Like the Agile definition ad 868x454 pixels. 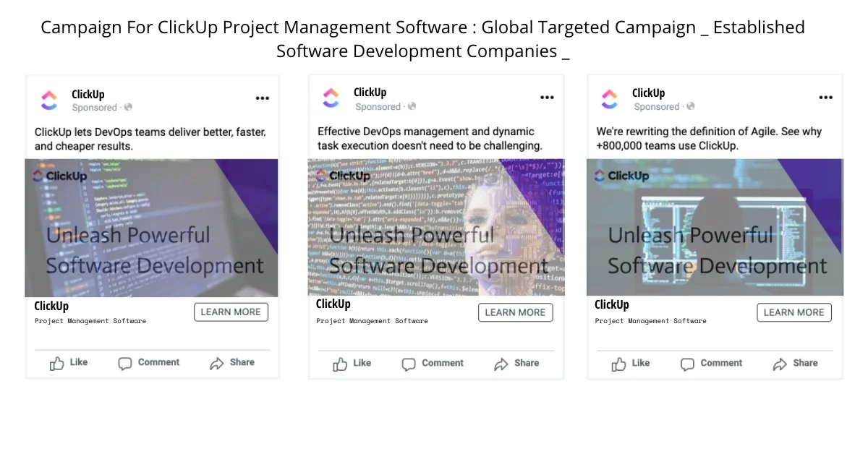(631, 364)
